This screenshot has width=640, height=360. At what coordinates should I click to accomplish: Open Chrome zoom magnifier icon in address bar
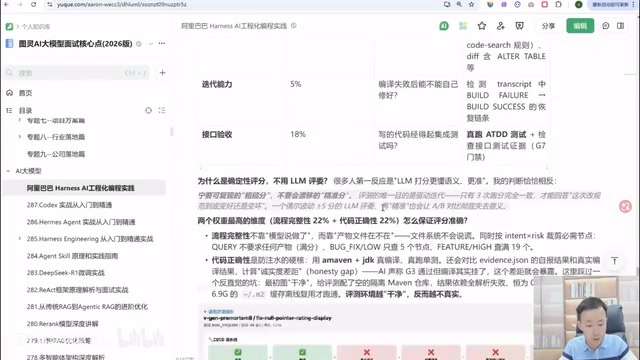[x=459, y=4]
